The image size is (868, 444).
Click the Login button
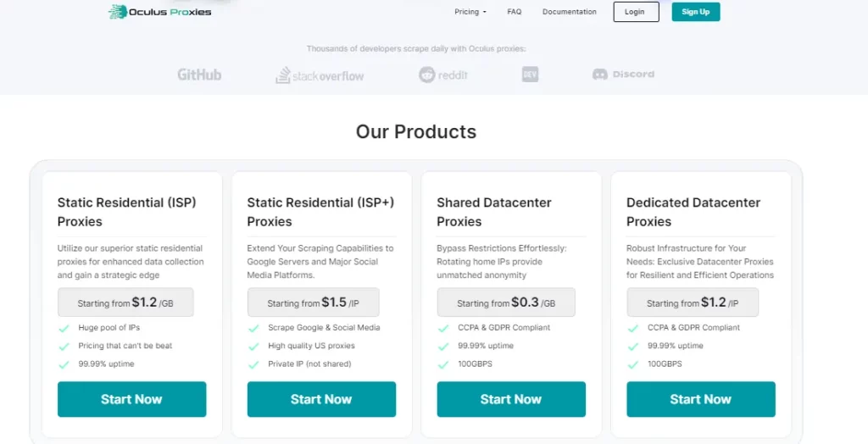point(636,12)
